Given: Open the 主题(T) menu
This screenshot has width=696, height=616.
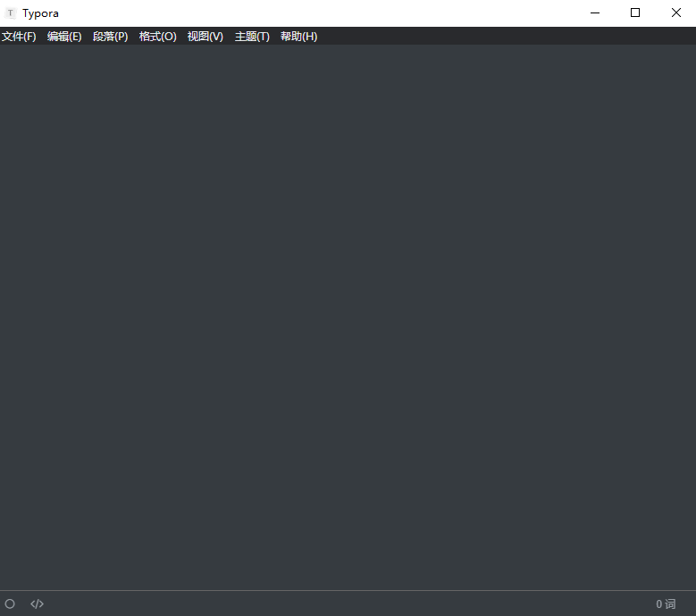Looking at the screenshot, I should click(x=252, y=37).
